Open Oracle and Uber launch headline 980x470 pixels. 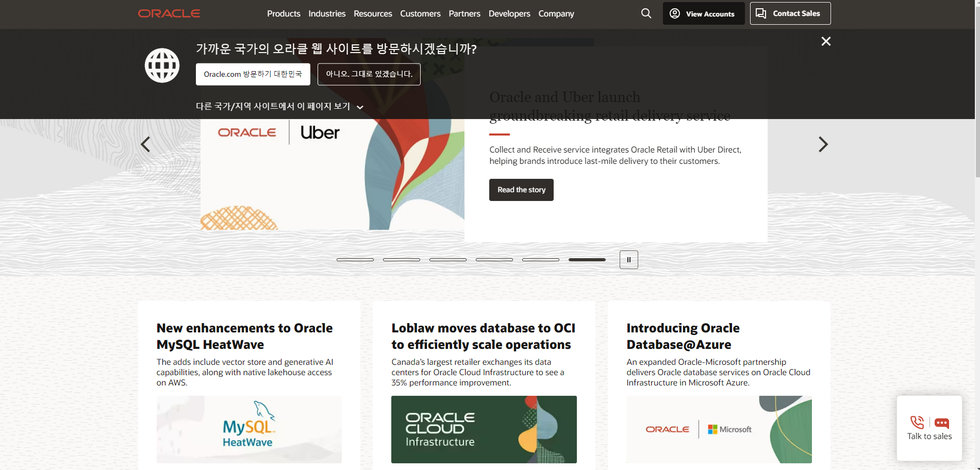610,106
